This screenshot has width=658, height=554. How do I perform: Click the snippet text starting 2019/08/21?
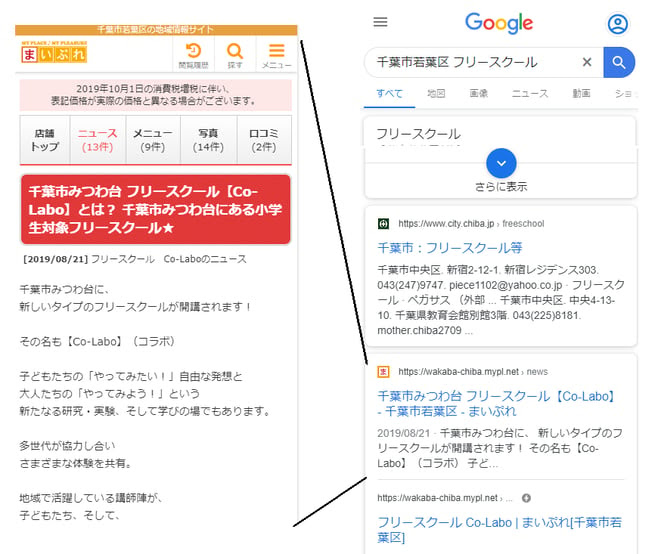tap(499, 448)
